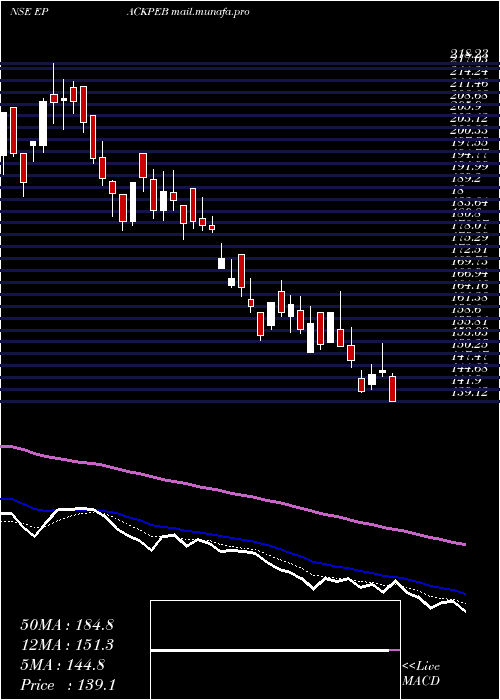The height and width of the screenshot is (700, 500).
Task: Click the last red candlestick at 139
Action: click(x=392, y=388)
